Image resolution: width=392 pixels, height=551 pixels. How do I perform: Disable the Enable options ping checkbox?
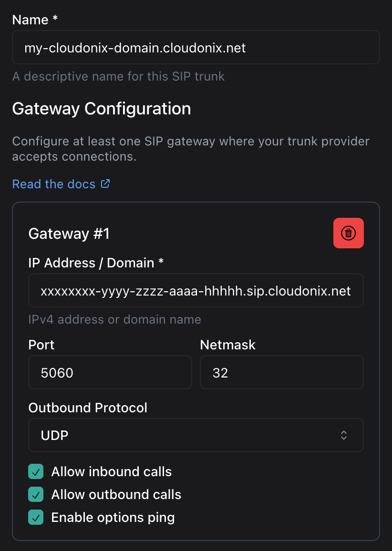(x=36, y=518)
